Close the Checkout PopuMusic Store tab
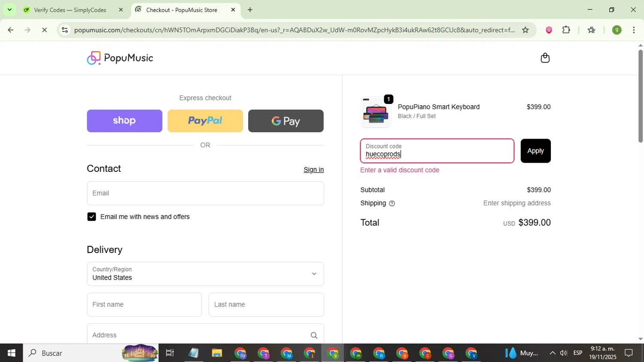This screenshot has height=362, width=644. click(x=233, y=10)
